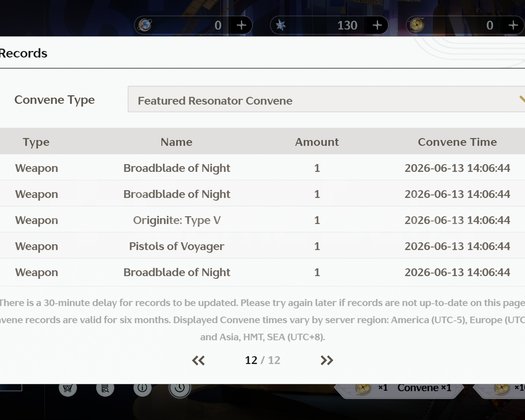This screenshot has height=420, width=525.
Task: Add more of the first currency showing 0
Action: 241,25
